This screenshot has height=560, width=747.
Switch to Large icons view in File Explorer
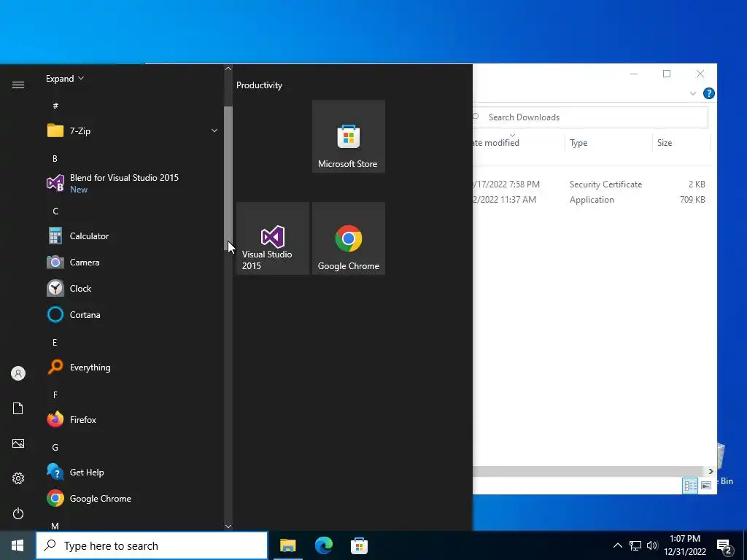pyautogui.click(x=706, y=485)
